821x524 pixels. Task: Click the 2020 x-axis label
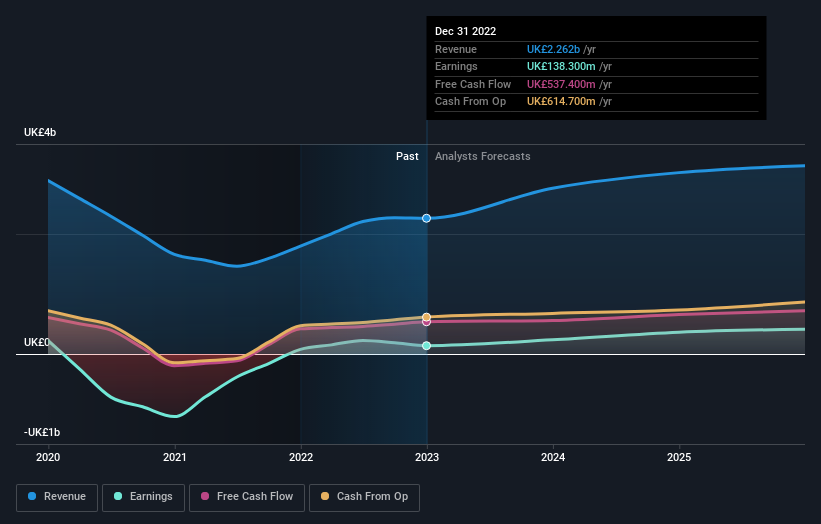48,457
